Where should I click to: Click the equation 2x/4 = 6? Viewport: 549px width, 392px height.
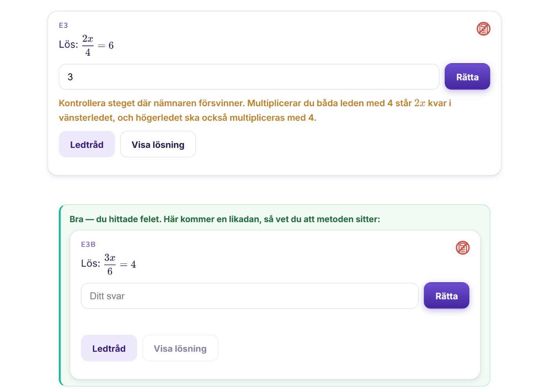(x=98, y=45)
